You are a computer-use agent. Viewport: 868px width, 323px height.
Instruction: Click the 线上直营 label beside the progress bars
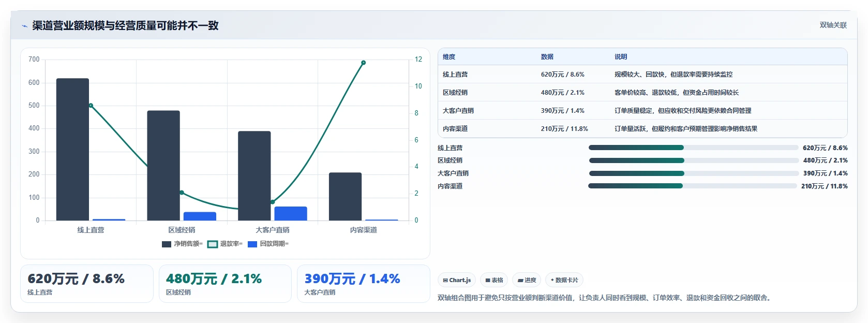pos(450,148)
